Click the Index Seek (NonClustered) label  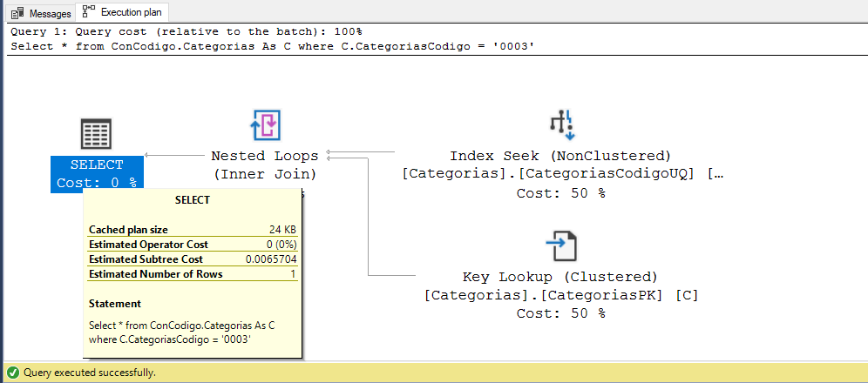click(560, 156)
